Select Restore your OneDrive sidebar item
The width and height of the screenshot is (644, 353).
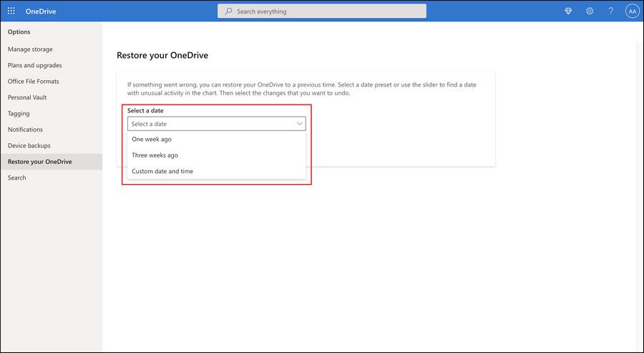pyautogui.click(x=52, y=162)
